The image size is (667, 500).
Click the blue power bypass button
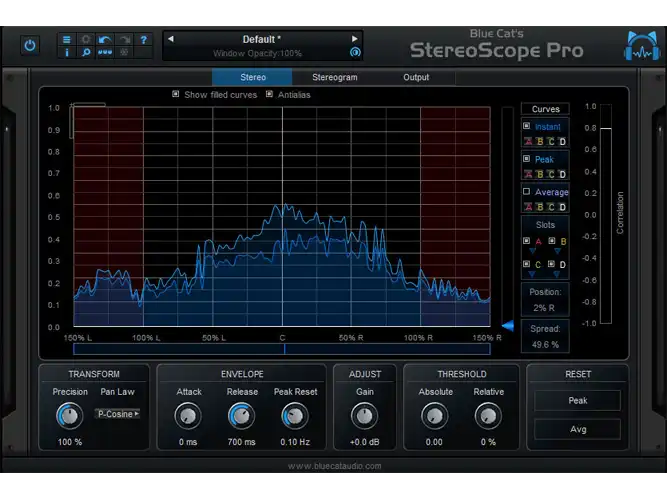click(30, 45)
